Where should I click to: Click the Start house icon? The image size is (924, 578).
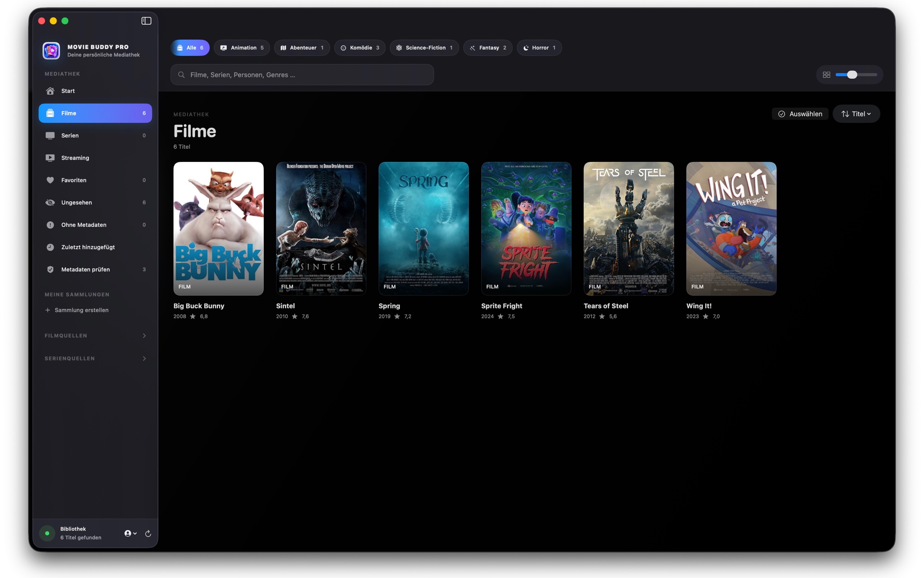(x=50, y=91)
